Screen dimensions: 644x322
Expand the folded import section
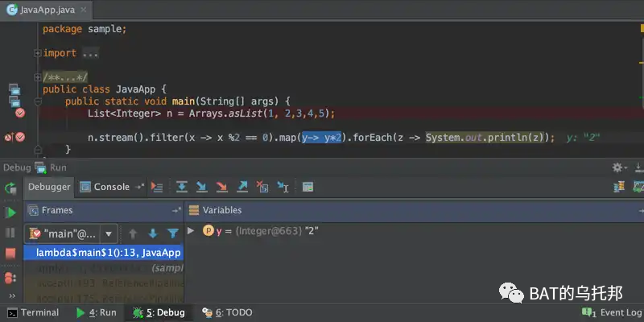pos(38,53)
